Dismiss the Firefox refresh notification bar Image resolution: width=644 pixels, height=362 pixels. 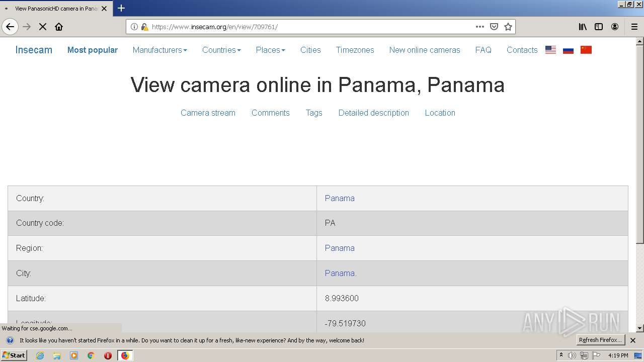633,340
